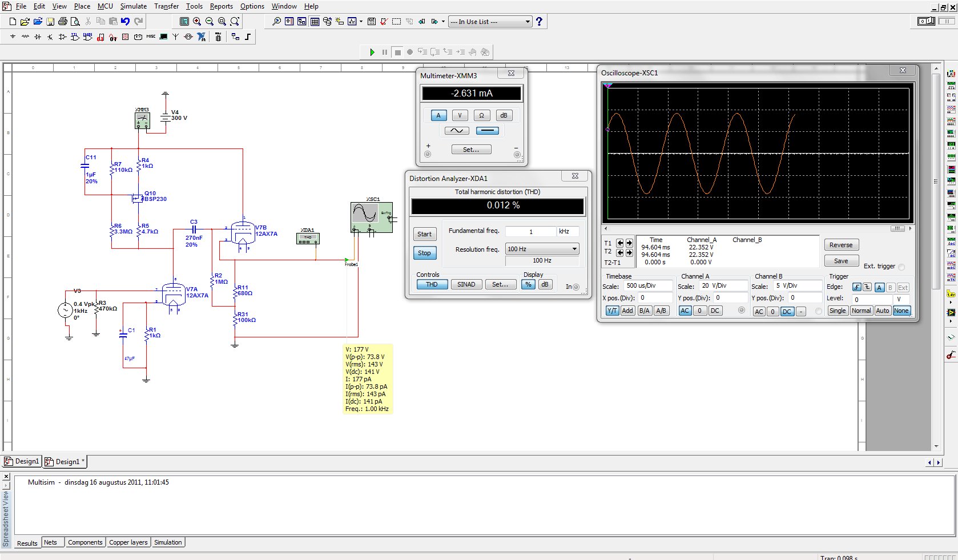Set trigger mode to Auto
Image resolution: width=958 pixels, height=560 pixels.
[883, 311]
